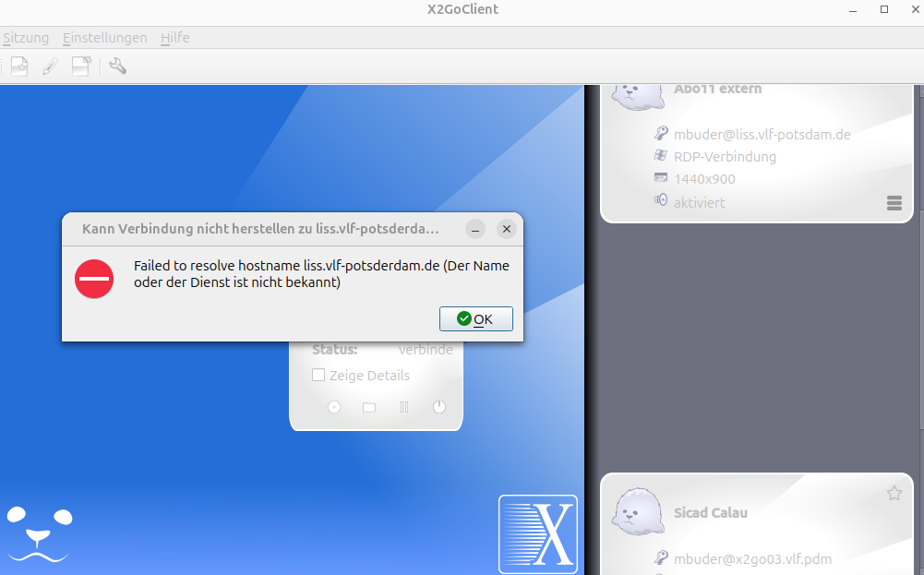Open the Hilfe menu
924x575 pixels.
pyautogui.click(x=175, y=38)
